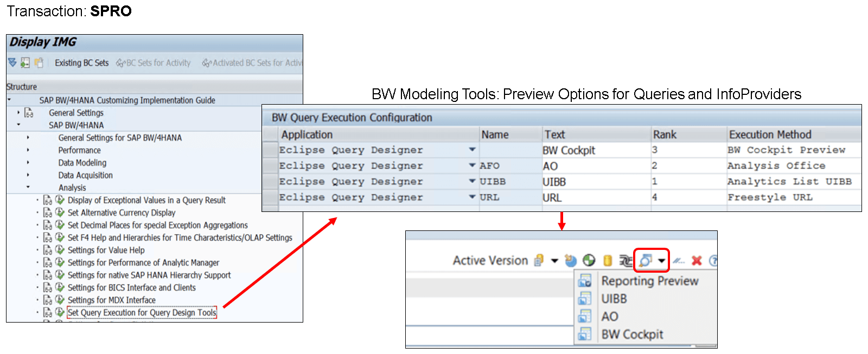Click the Rank column header
This screenshot has height=354, width=868.
coord(689,134)
